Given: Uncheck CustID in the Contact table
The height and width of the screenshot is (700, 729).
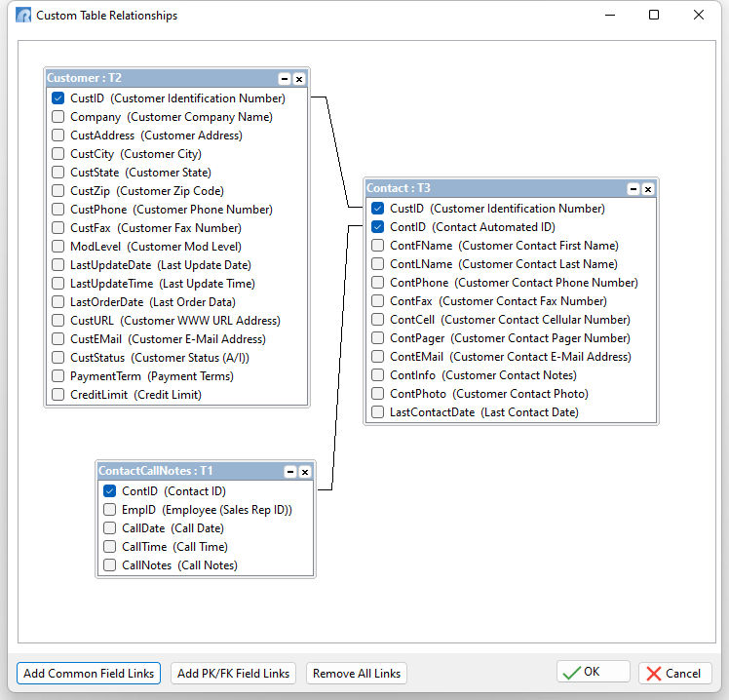Looking at the screenshot, I should (x=377, y=209).
